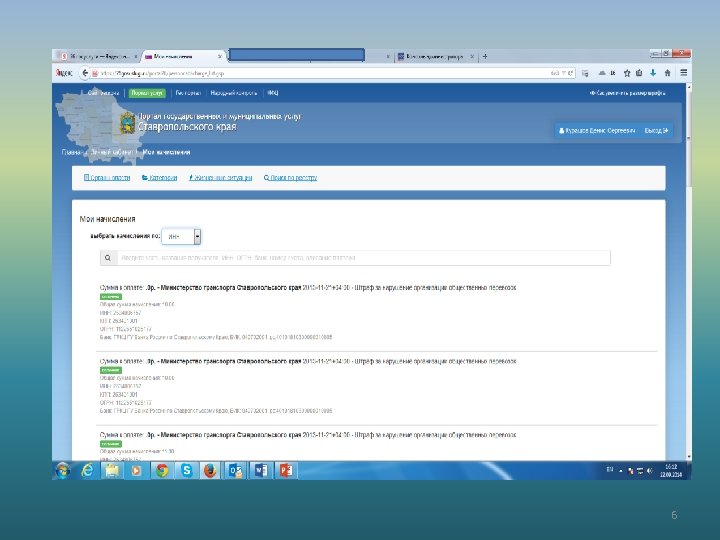720x540 pixels.
Task: Click the volume icon in system tray
Action: pos(649,471)
